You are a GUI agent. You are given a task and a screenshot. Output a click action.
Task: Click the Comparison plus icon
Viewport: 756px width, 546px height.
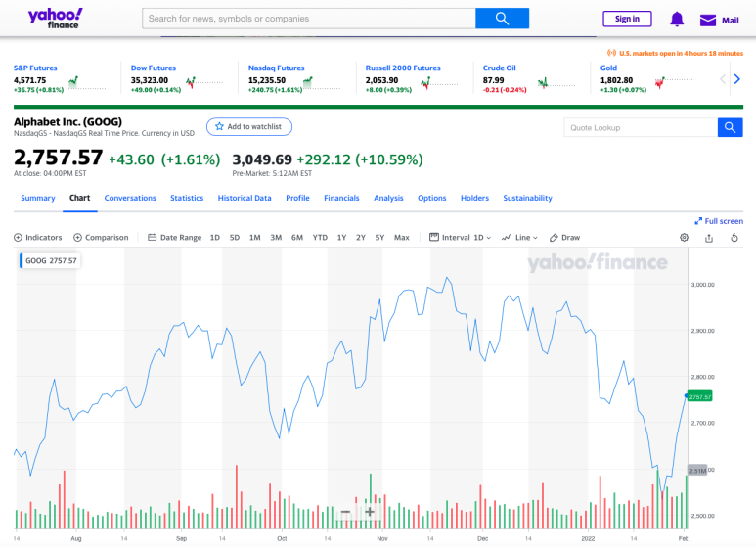[x=77, y=238]
